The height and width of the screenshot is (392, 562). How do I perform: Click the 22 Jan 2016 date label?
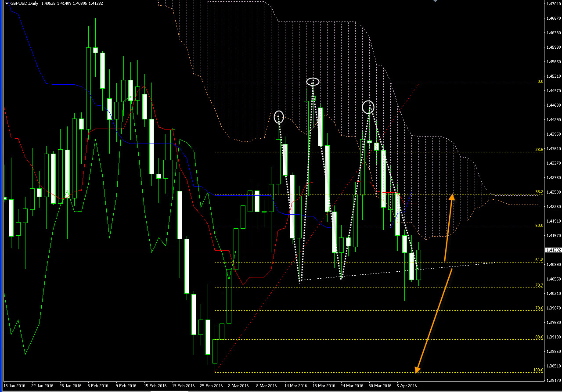coord(42,386)
